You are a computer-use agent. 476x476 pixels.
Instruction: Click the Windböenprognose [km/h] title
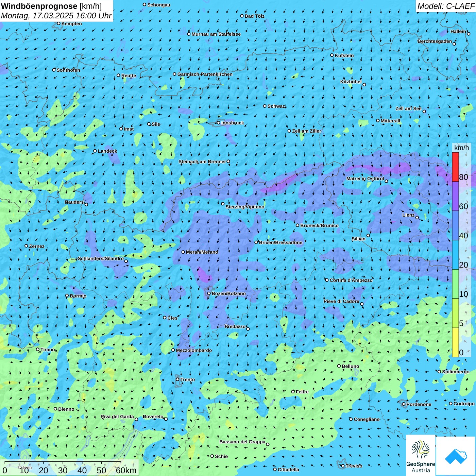point(51,6)
